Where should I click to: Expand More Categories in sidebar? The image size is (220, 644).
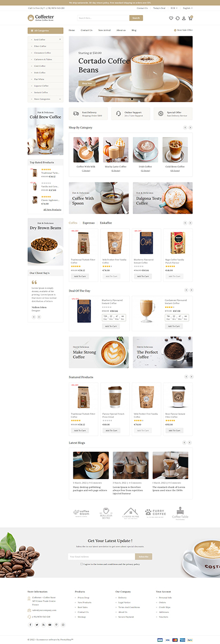(43, 99)
